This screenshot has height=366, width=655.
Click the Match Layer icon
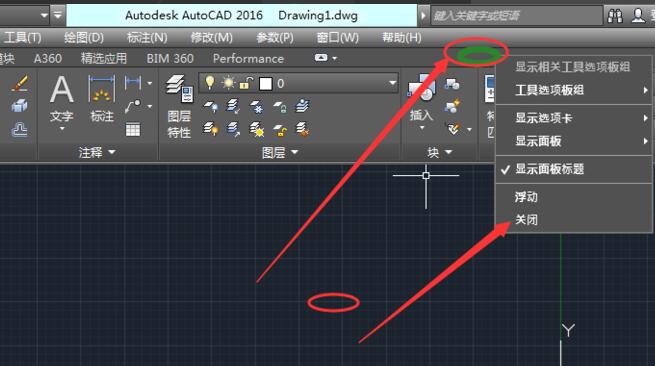click(302, 129)
